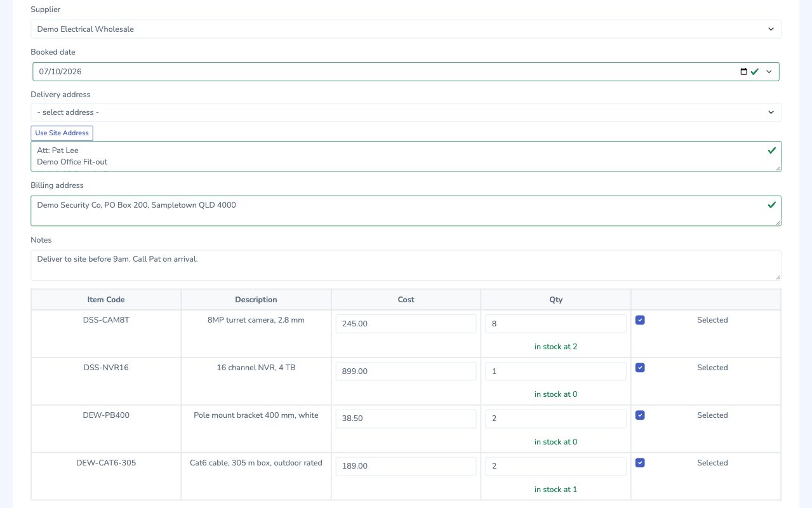
Task: Click the Delivery address label
Action: click(x=60, y=95)
